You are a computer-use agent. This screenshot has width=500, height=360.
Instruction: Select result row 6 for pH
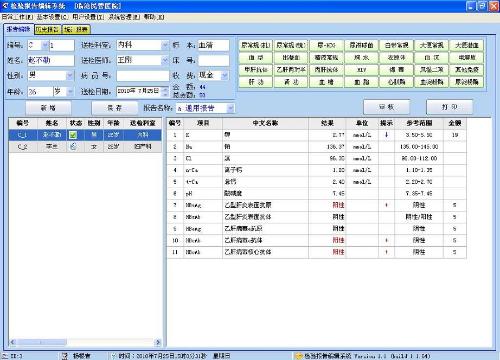coord(317,193)
